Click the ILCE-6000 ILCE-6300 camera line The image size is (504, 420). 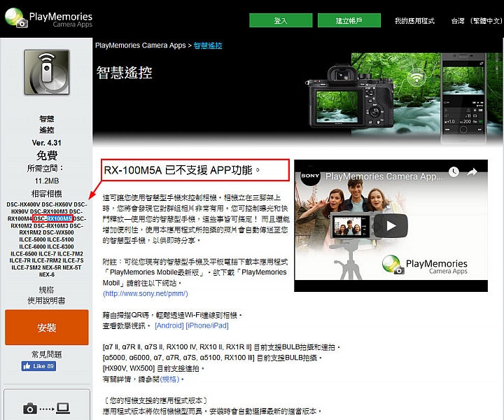[47, 246]
